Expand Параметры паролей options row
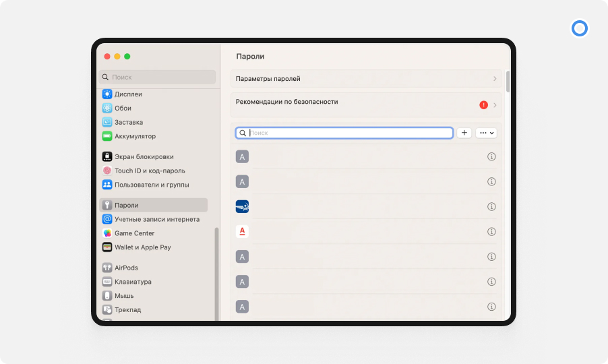Viewport: 608px width, 364px height. (x=366, y=79)
